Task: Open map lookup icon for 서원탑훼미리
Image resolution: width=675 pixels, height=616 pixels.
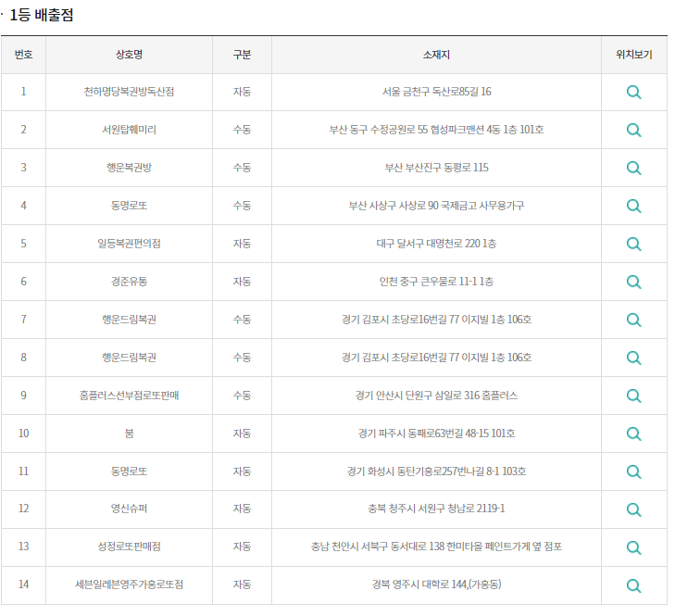Action: pos(633,130)
